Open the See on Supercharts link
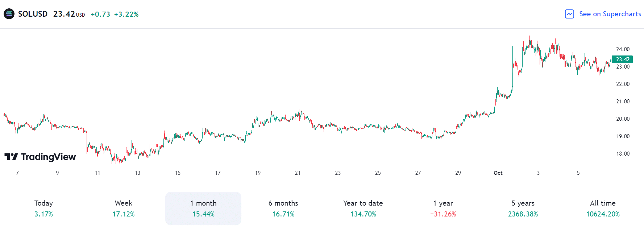Screen dimensions: 644x227 click(x=610, y=14)
